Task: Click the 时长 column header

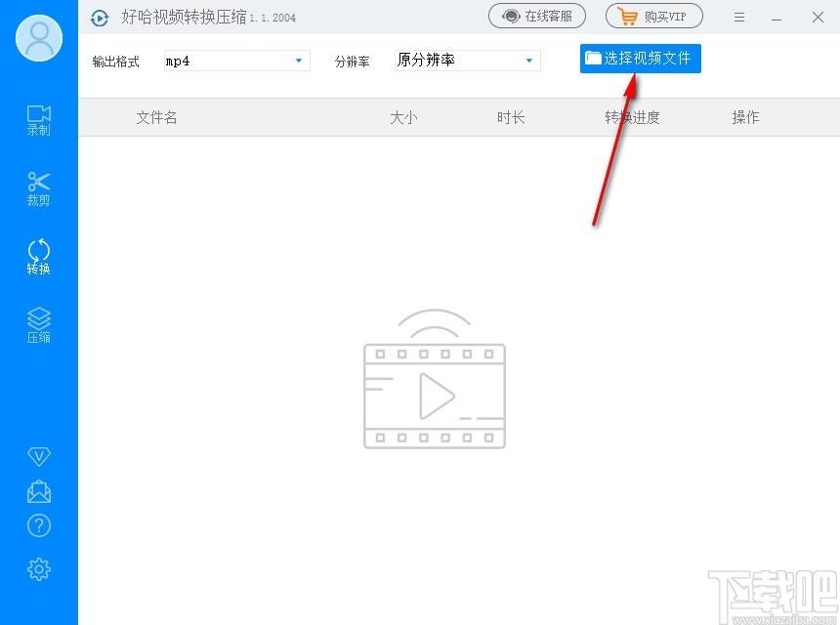Action: point(511,117)
